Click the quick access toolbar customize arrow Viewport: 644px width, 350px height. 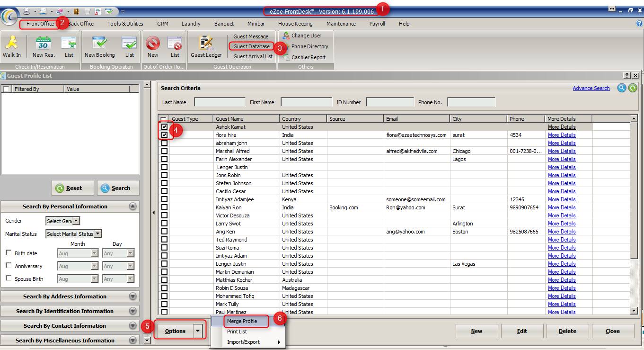(123, 11)
